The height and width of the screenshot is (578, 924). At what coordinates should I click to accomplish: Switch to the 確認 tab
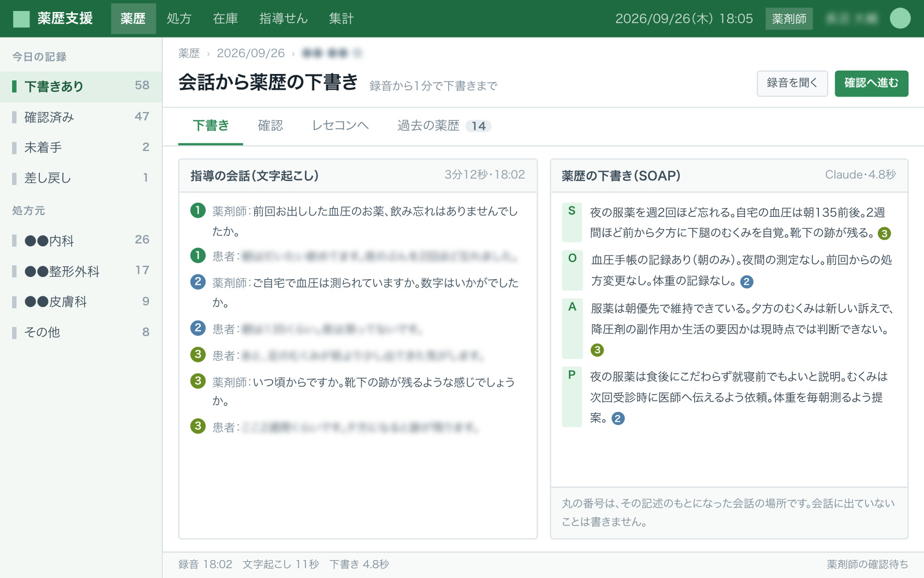tap(270, 126)
